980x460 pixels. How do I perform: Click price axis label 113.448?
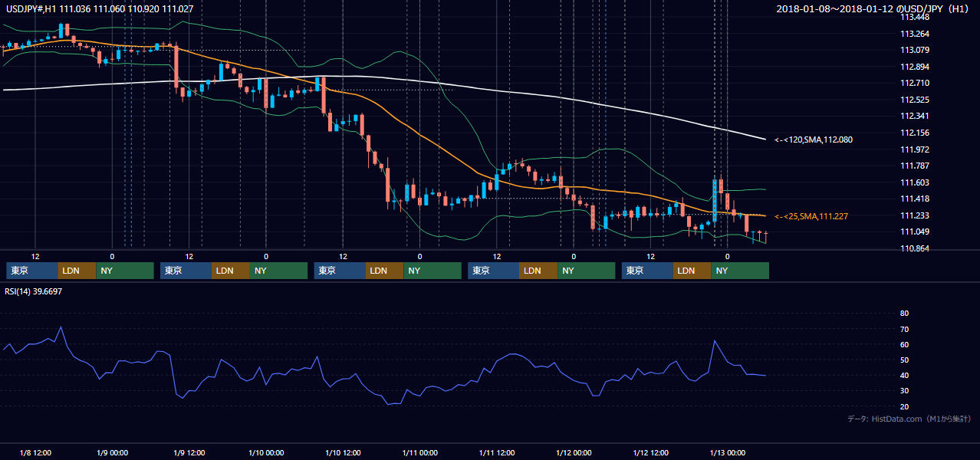point(914,17)
